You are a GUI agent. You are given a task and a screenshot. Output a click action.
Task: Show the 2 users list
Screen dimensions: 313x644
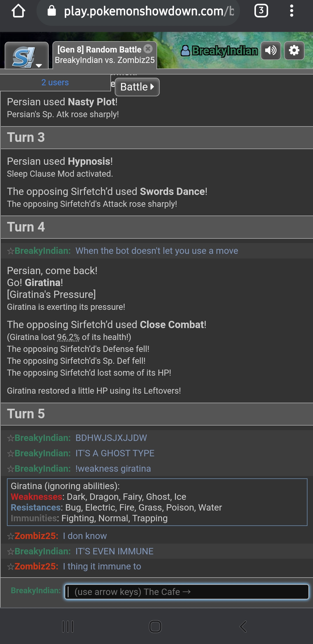pos(55,82)
